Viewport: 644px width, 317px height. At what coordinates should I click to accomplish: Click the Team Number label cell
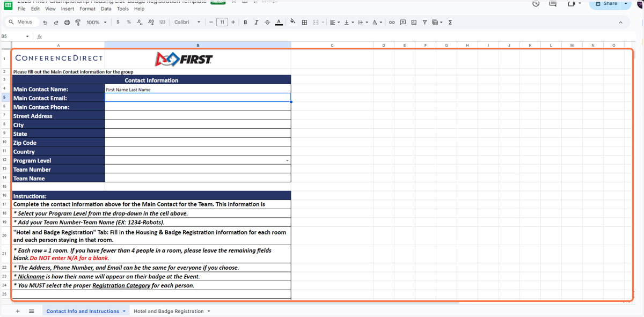[x=58, y=169]
